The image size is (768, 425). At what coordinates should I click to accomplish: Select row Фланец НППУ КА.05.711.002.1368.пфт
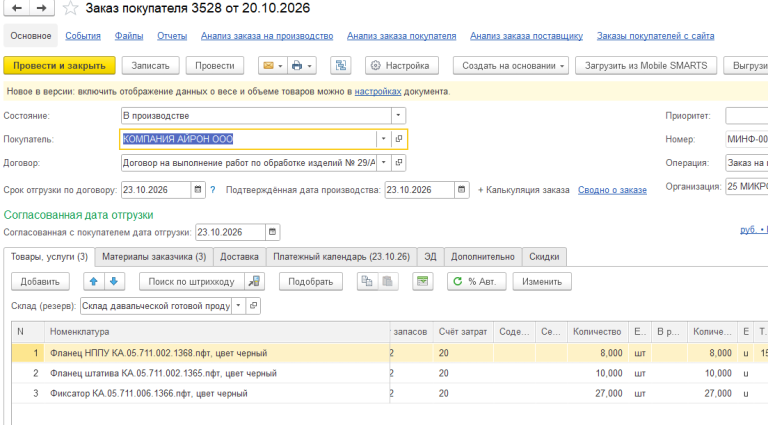389,353
